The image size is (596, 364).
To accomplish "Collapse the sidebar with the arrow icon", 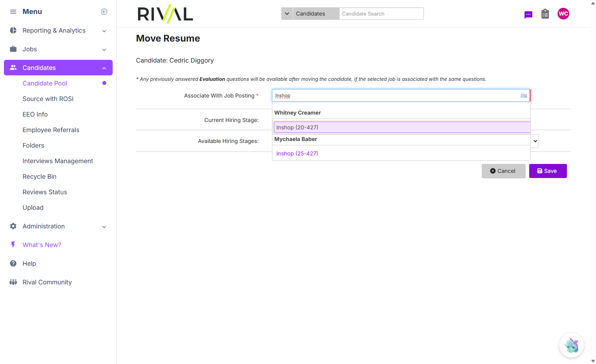I will coord(104,12).
